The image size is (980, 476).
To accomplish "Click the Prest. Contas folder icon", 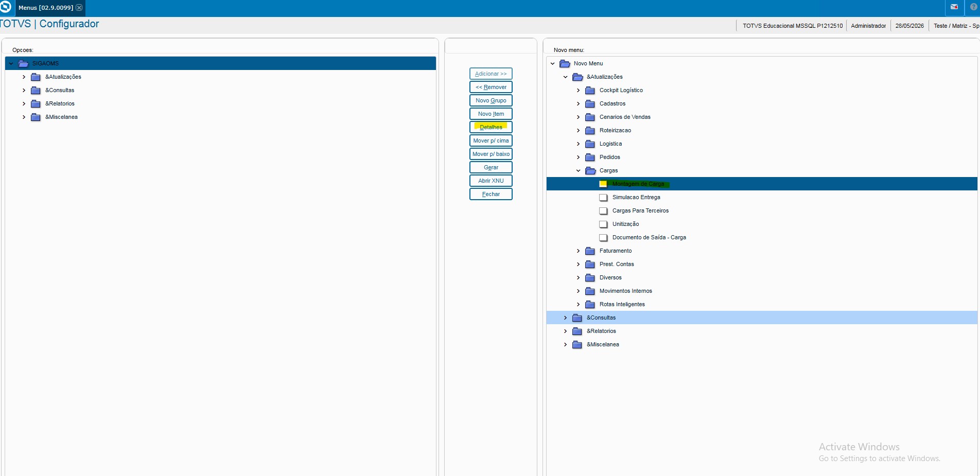I will pos(590,264).
